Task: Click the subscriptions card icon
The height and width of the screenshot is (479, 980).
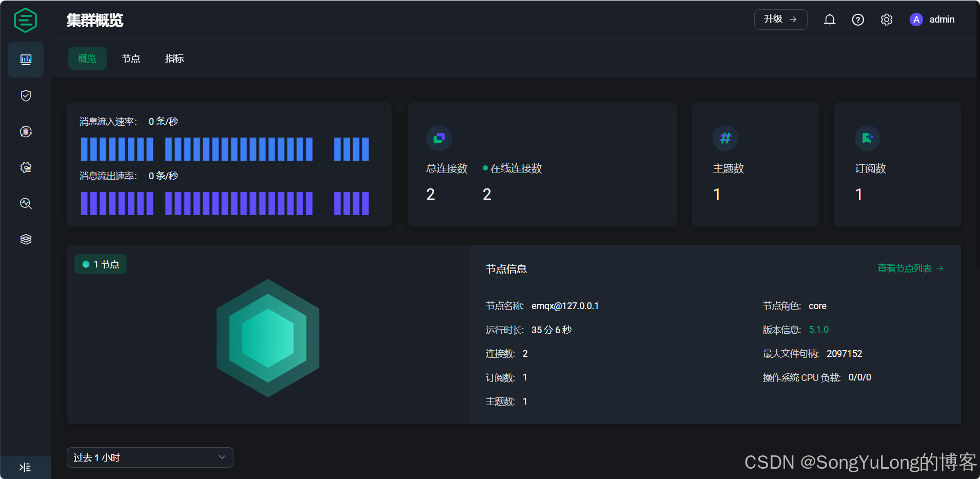Action: tap(868, 138)
